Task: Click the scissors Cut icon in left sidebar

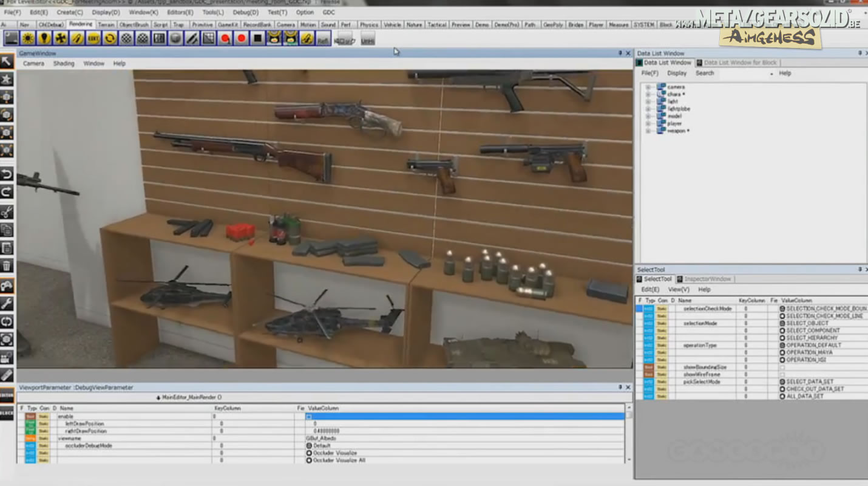Action: 7,212
